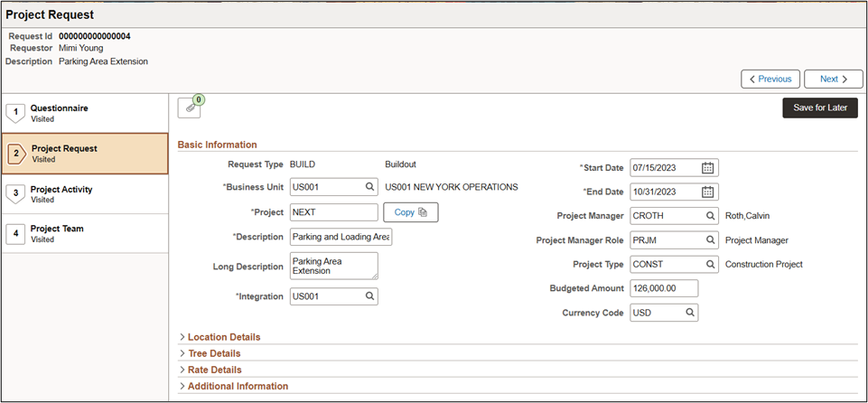
Task: Click step 3 number badge for Project Activity
Action: 15,193
